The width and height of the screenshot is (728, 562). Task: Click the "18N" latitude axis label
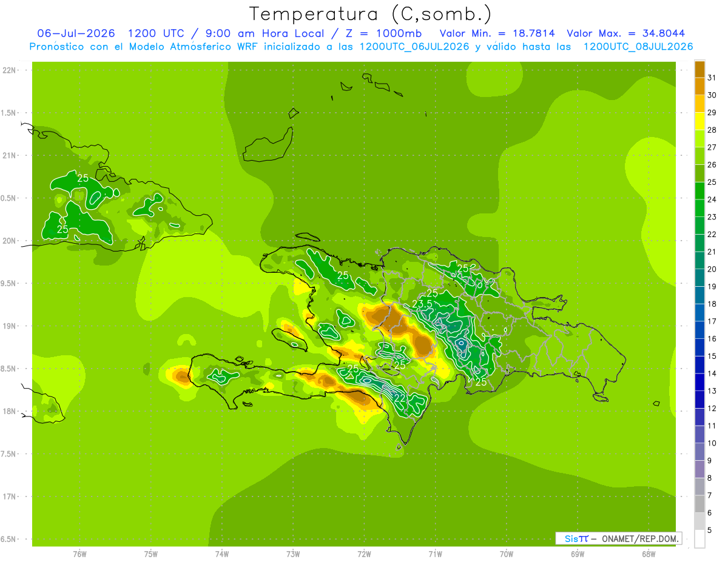pos(10,411)
